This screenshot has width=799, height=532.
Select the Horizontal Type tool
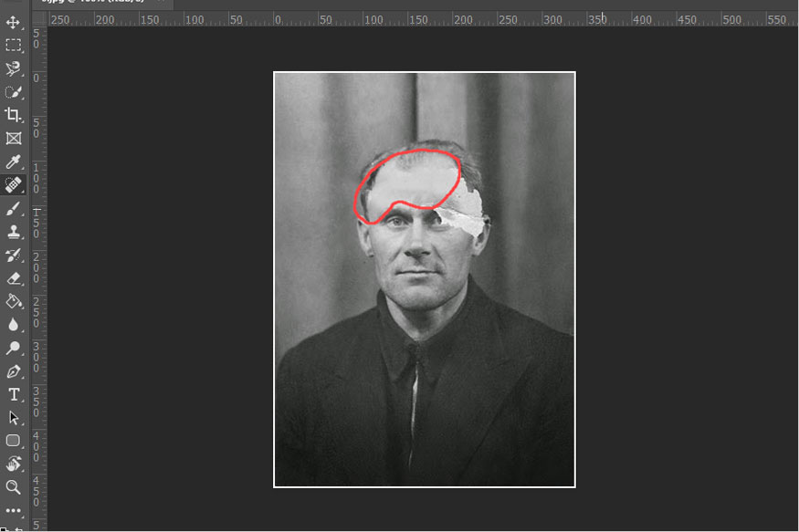pos(14,394)
